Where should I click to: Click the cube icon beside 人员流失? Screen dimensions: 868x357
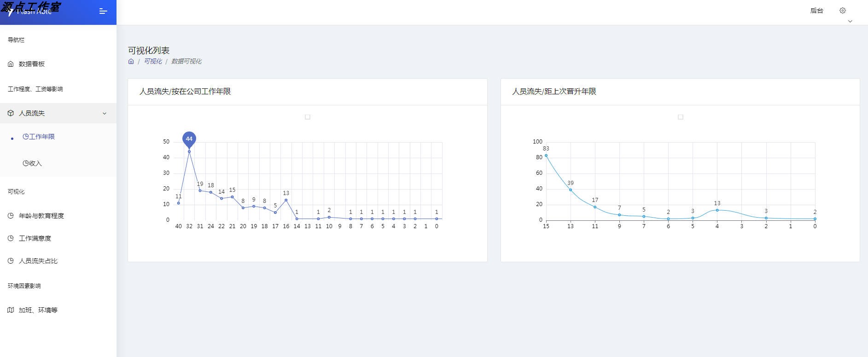tap(11, 113)
